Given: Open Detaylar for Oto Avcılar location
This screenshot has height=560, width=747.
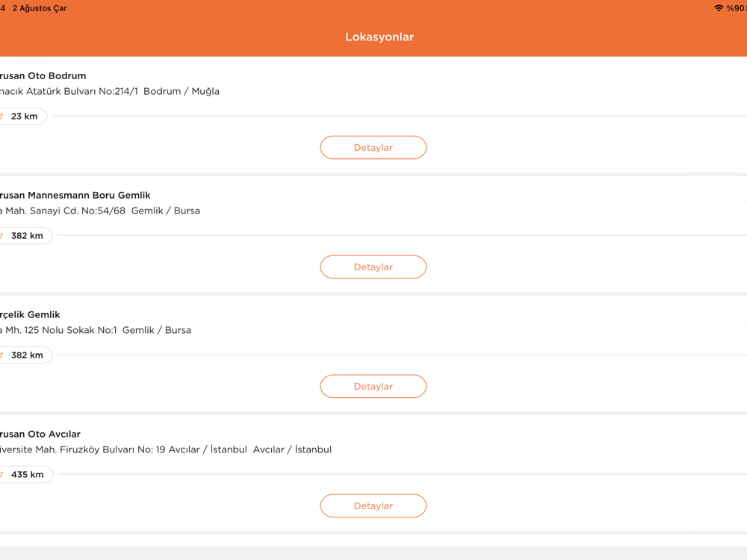Looking at the screenshot, I should 373,506.
